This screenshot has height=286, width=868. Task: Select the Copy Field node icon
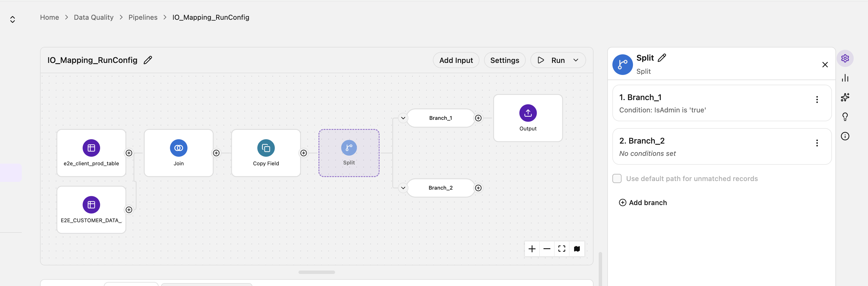pos(266,148)
